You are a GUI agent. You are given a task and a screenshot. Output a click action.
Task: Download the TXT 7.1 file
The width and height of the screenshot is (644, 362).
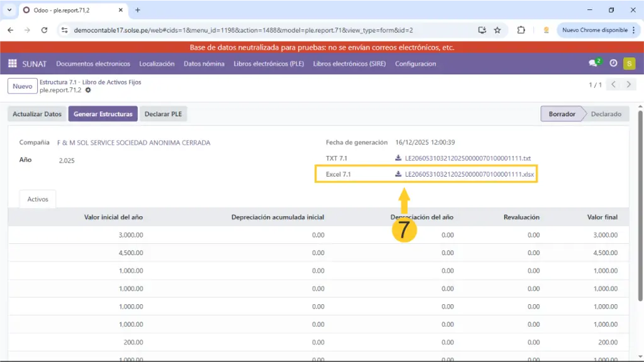[467, 158]
